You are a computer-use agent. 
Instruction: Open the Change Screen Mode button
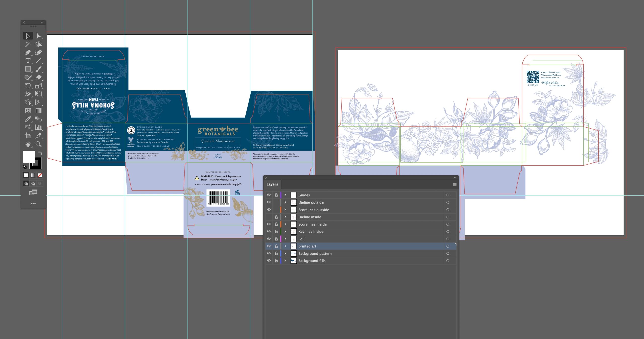point(33,193)
